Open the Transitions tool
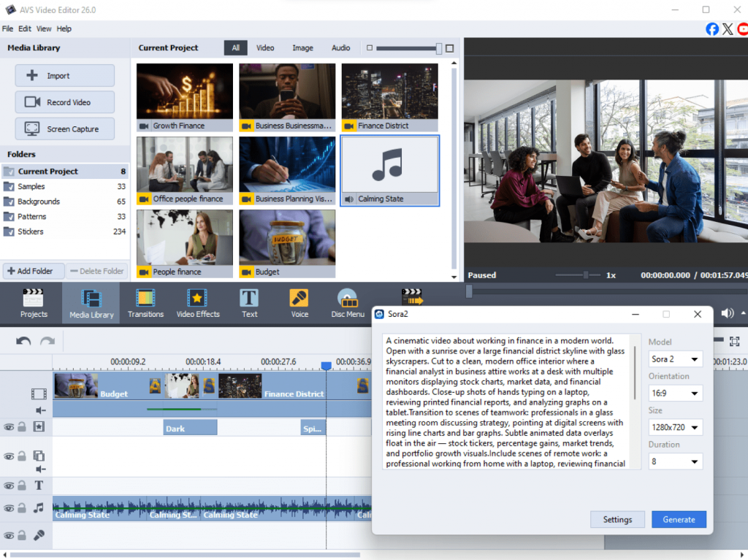 tap(145, 303)
